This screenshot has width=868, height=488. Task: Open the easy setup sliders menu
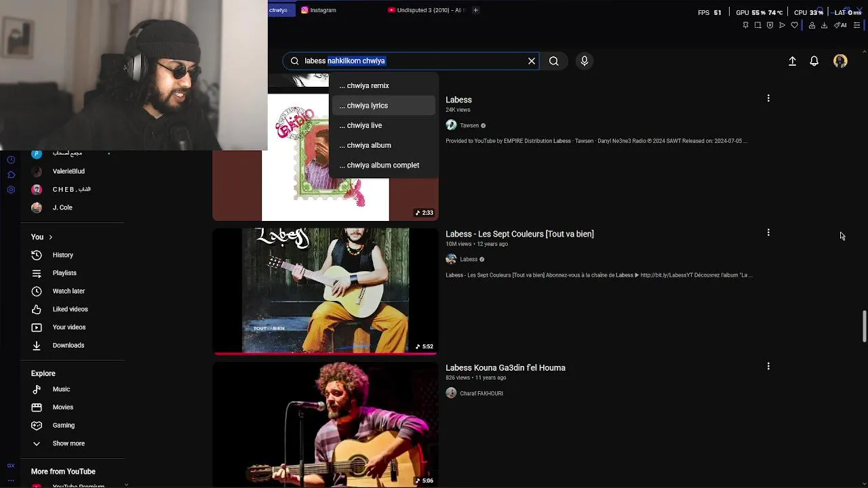pyautogui.click(x=856, y=25)
